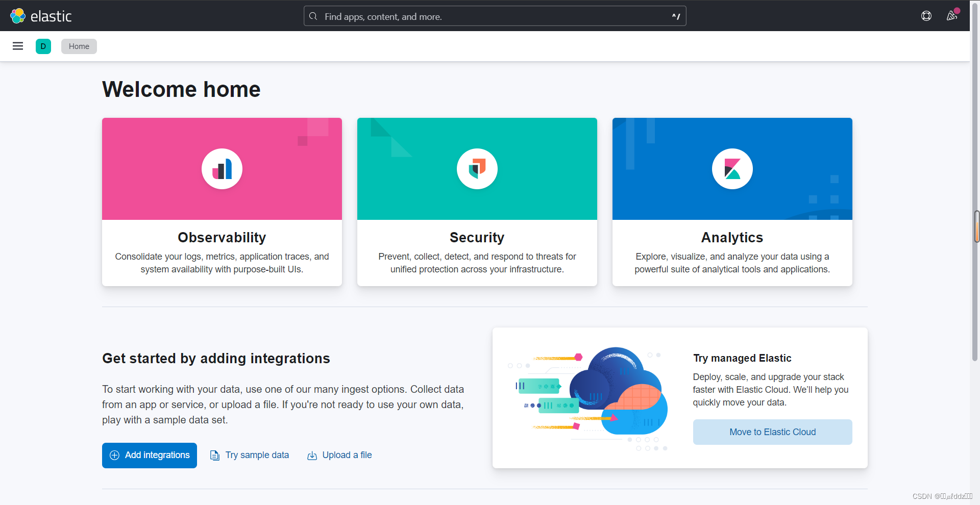Click the Security shield icon
Image resolution: width=980 pixels, height=505 pixels.
[x=477, y=169]
